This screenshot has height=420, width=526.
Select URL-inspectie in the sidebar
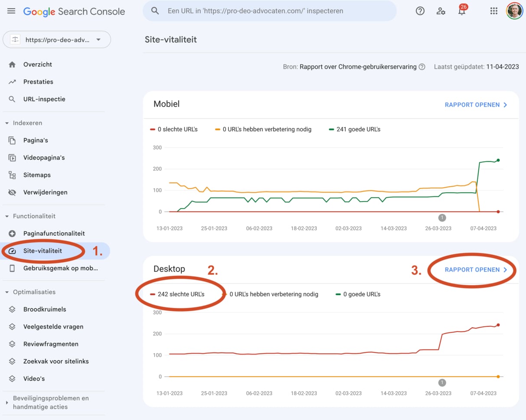(x=44, y=99)
